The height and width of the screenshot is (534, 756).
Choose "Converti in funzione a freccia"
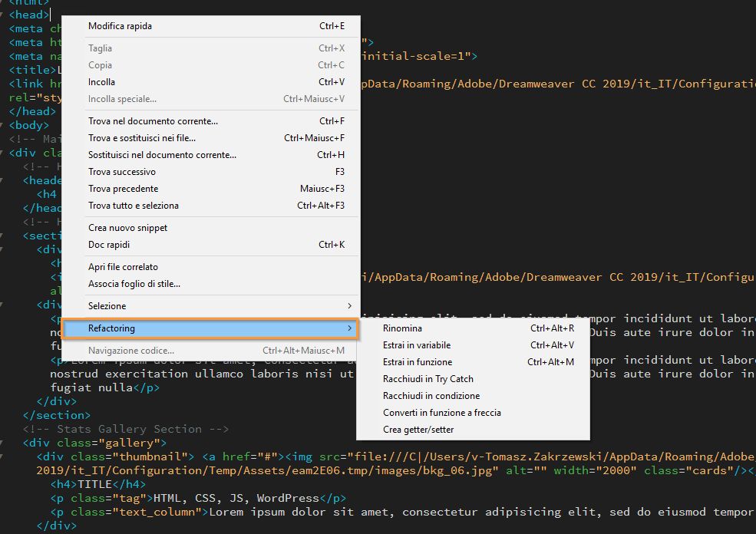[441, 413]
